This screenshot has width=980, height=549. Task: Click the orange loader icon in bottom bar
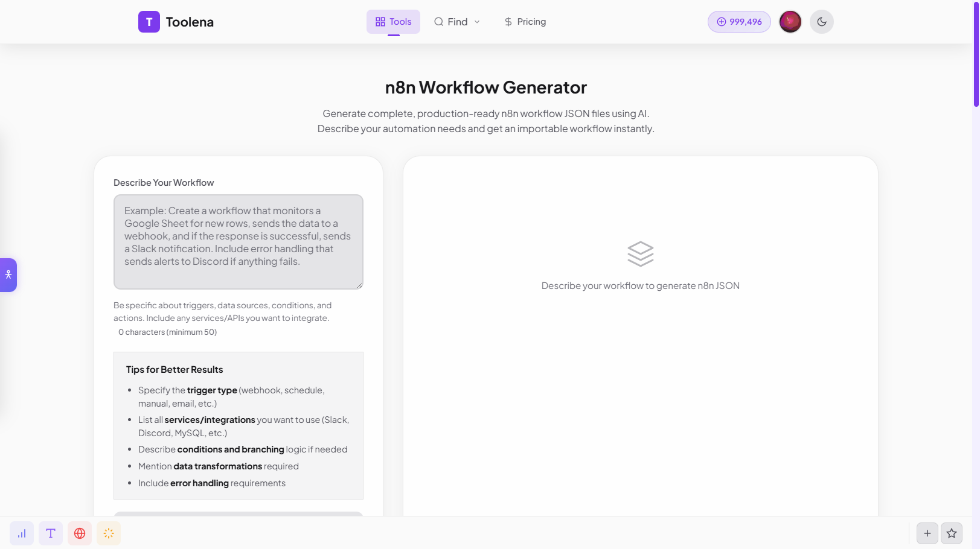pos(109,533)
